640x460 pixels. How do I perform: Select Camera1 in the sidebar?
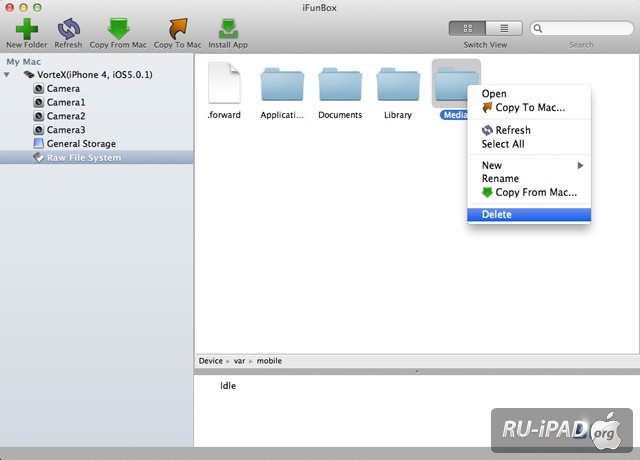66,102
